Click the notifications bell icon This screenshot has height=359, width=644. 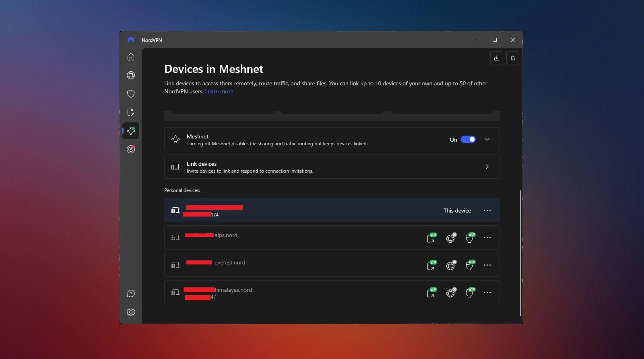pyautogui.click(x=512, y=58)
